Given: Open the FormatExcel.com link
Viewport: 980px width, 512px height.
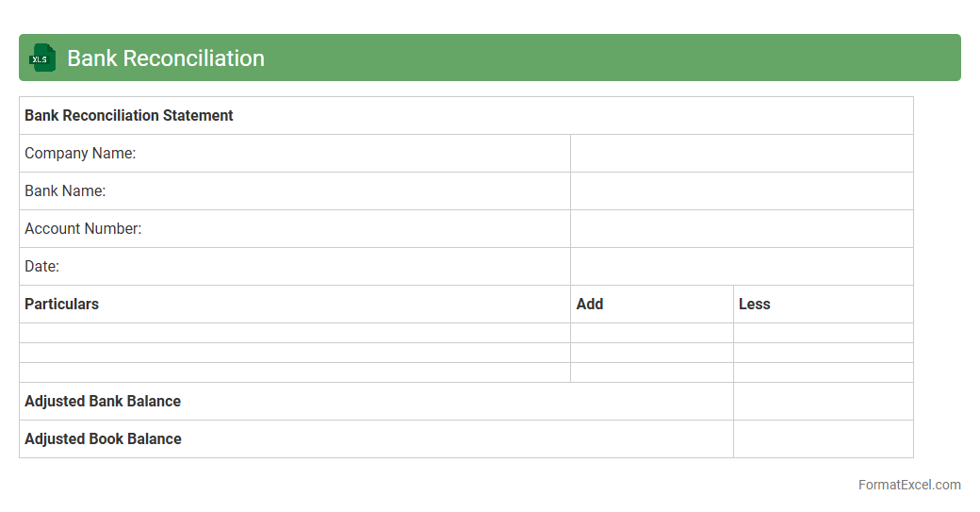Looking at the screenshot, I should 908,485.
